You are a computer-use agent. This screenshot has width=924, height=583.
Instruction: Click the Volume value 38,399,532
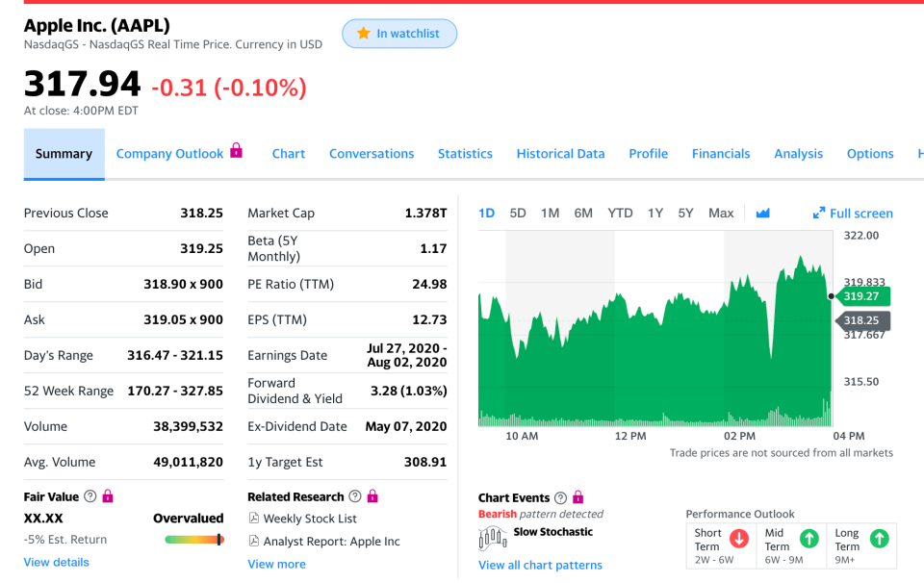(x=188, y=426)
